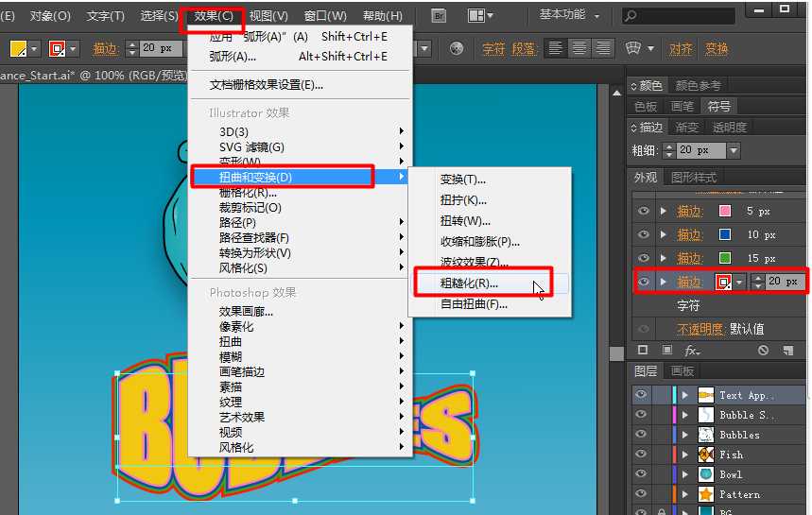Click the green stroke color swatch
The height and width of the screenshot is (515, 812).
(x=725, y=258)
